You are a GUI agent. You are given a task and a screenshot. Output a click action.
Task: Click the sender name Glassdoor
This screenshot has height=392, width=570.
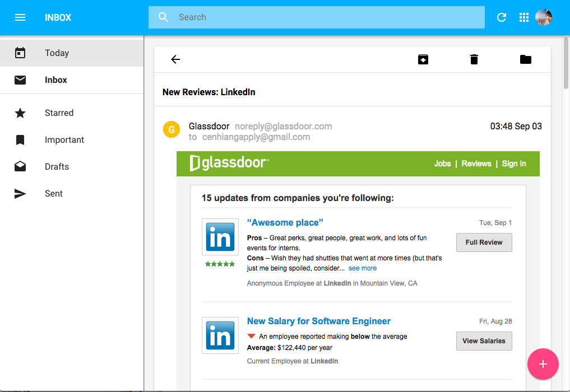[209, 127]
